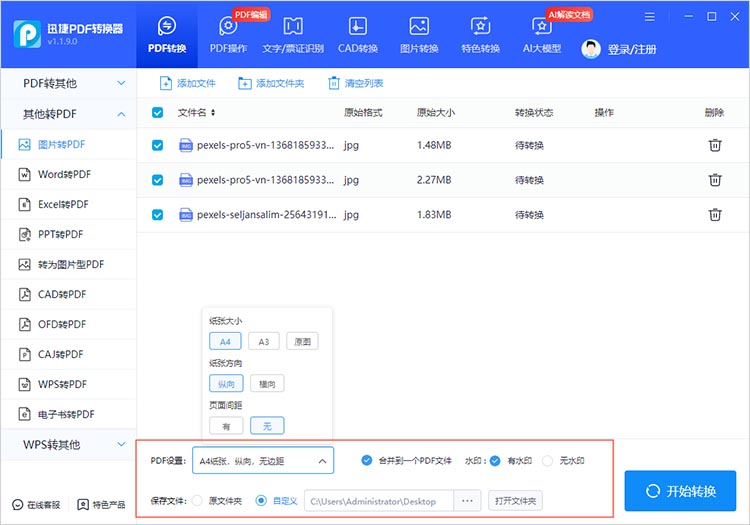Click the image file icon of 1.48MB row
This screenshot has width=750, height=525.
[x=186, y=145]
